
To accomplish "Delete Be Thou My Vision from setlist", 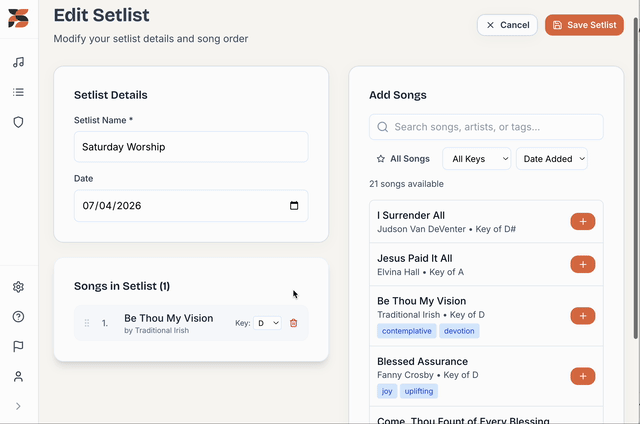I will pos(293,323).
